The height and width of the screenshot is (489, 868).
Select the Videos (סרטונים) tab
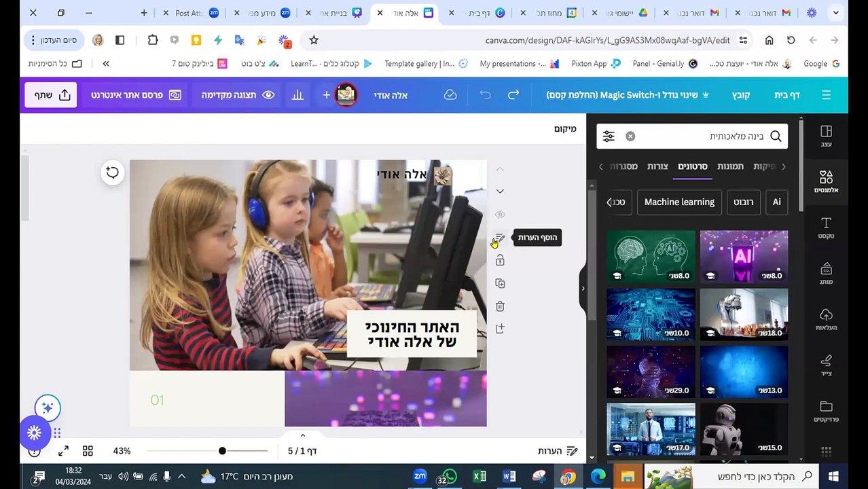click(x=692, y=166)
